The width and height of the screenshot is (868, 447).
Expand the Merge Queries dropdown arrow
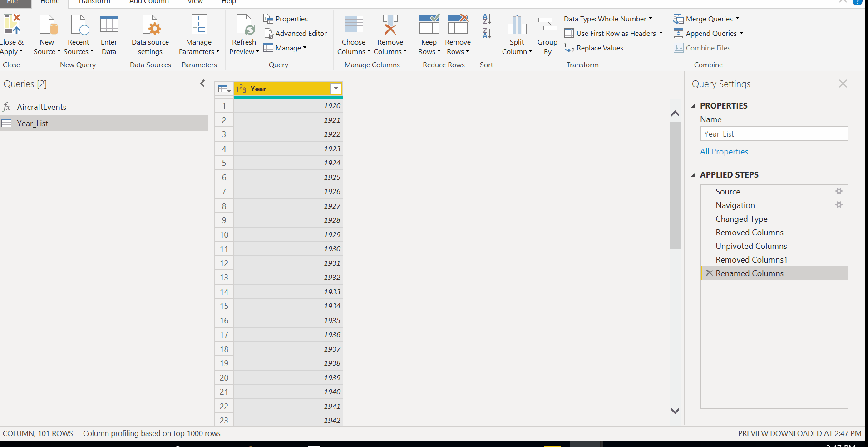pos(737,18)
